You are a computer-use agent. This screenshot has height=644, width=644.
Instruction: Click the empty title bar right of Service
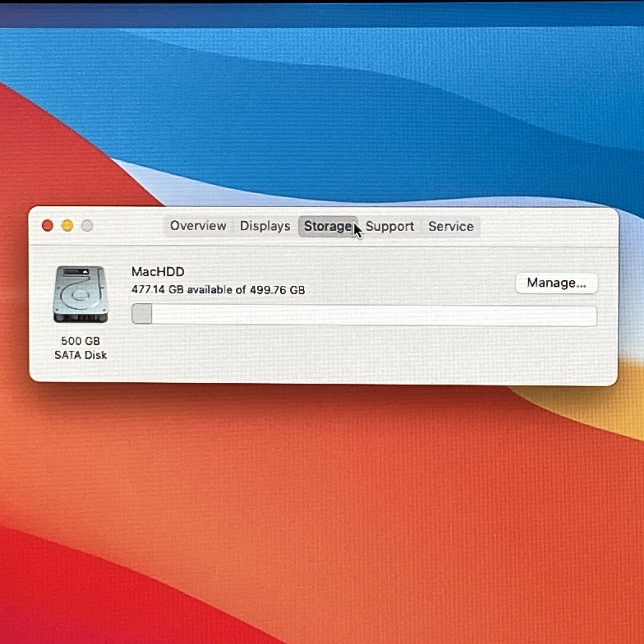click(547, 227)
